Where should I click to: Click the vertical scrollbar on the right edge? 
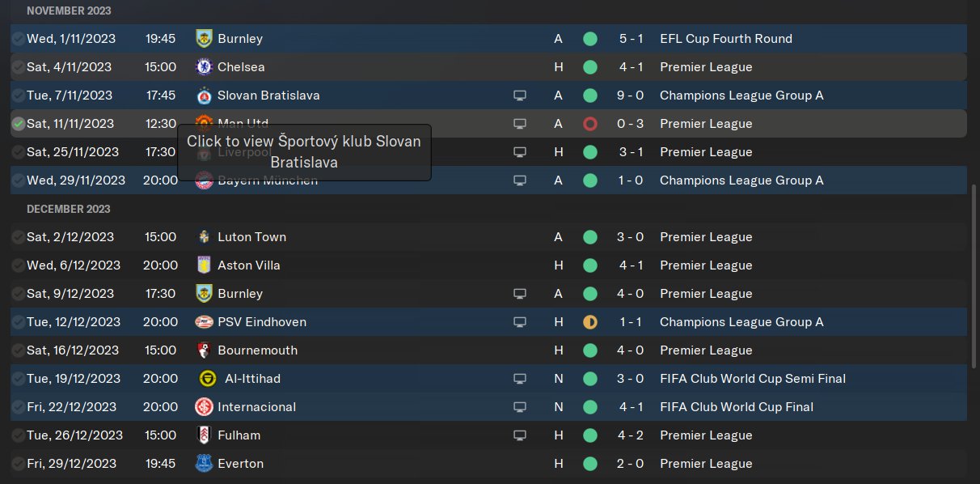tap(974, 275)
